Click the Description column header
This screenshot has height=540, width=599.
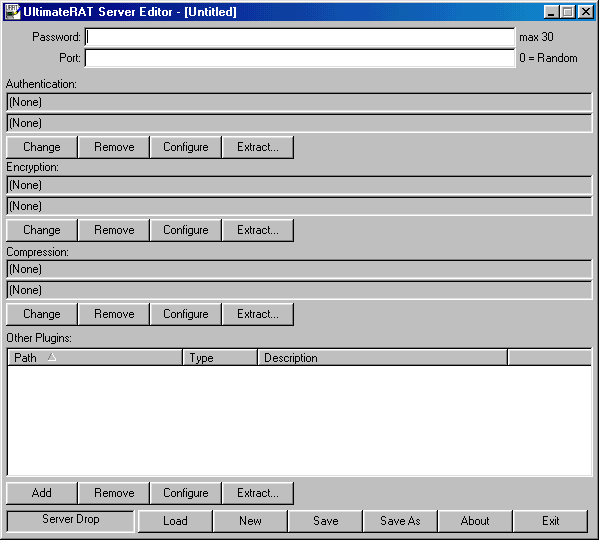coord(383,358)
